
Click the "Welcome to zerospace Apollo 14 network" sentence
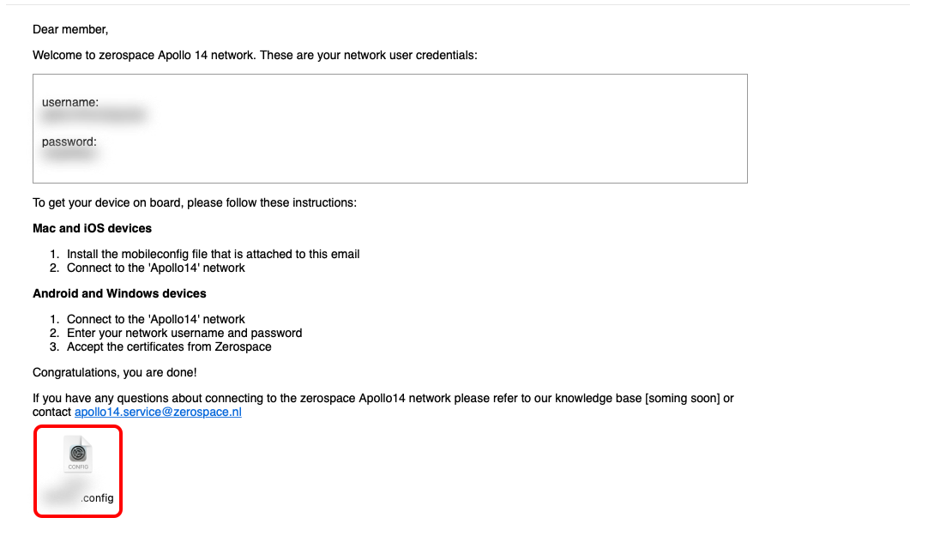tap(255, 56)
